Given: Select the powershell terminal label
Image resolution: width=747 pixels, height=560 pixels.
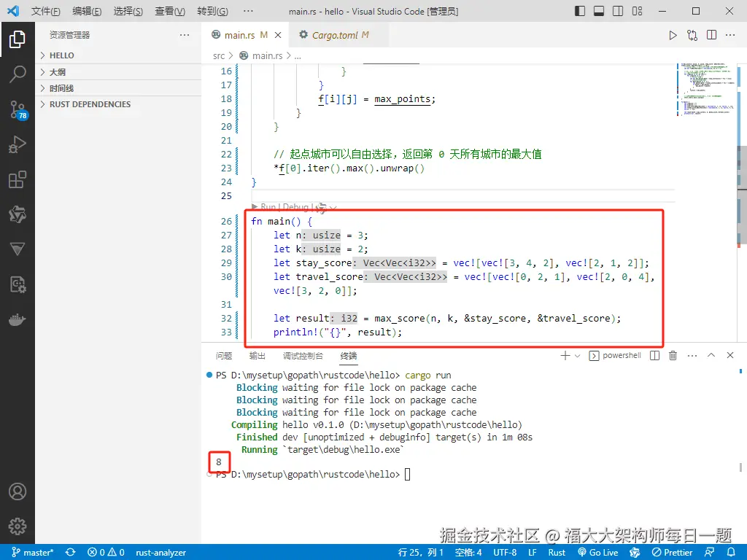Looking at the screenshot, I should 615,355.
